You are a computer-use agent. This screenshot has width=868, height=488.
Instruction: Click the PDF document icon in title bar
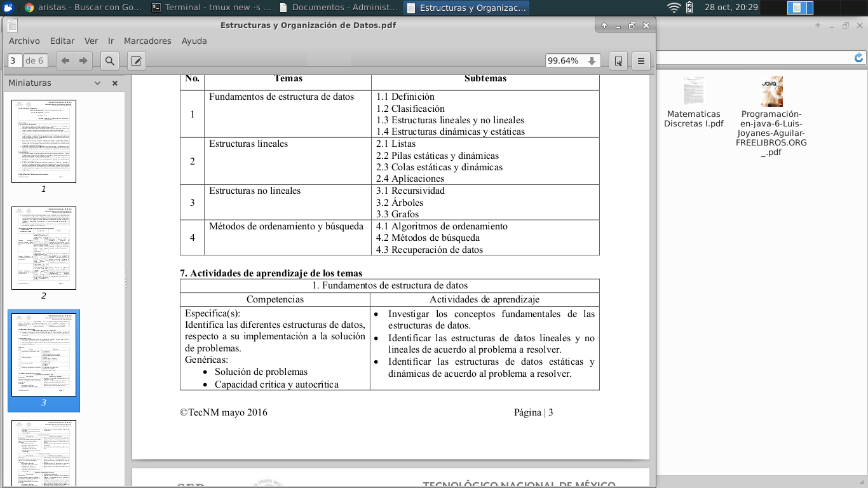[13, 25]
